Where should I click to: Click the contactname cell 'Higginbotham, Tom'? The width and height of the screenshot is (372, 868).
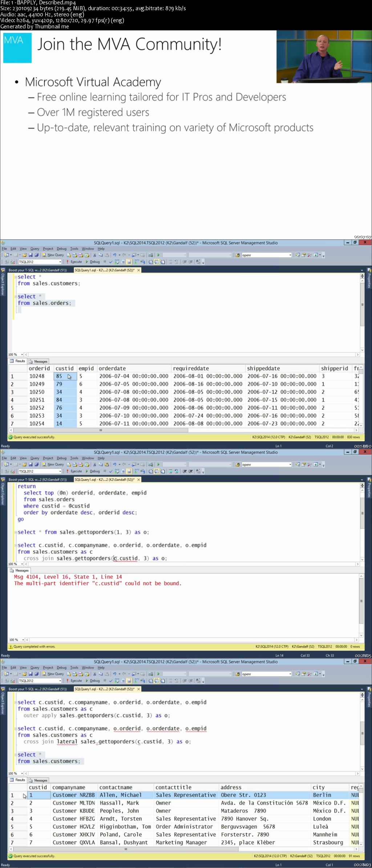click(125, 827)
